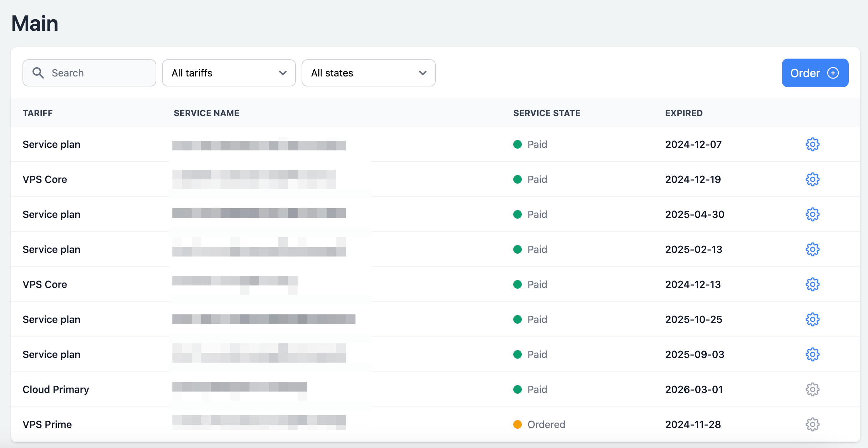
Task: Open settings gear for 2024-12-07 service
Action: (x=812, y=144)
